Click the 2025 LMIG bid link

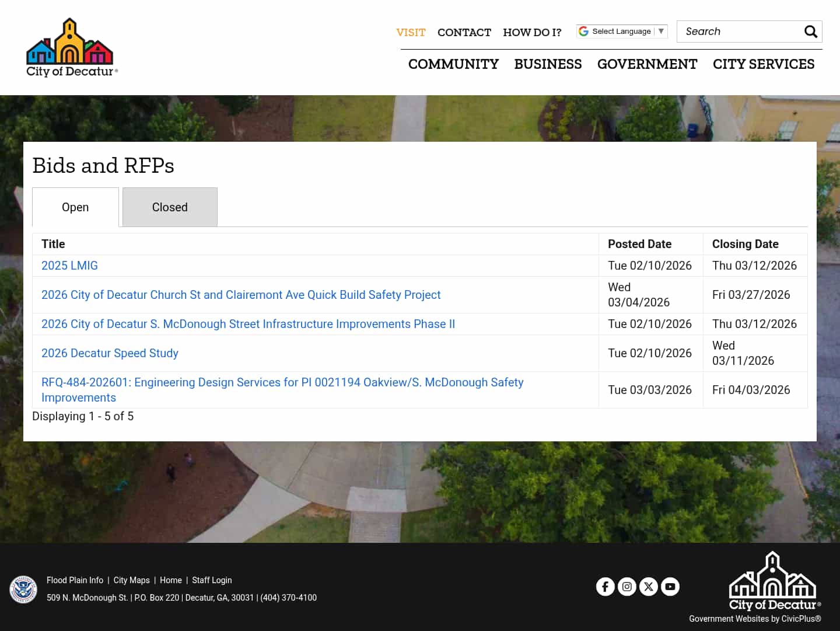[x=69, y=266]
